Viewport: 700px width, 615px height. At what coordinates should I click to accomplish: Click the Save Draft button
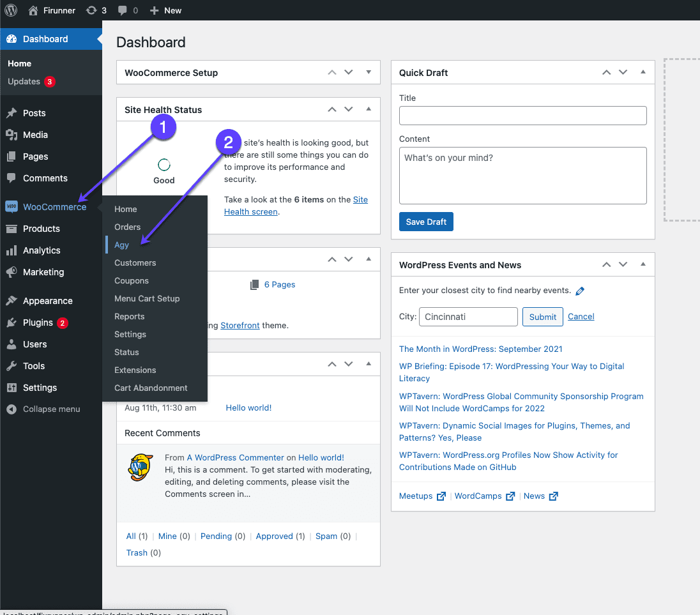click(x=426, y=222)
